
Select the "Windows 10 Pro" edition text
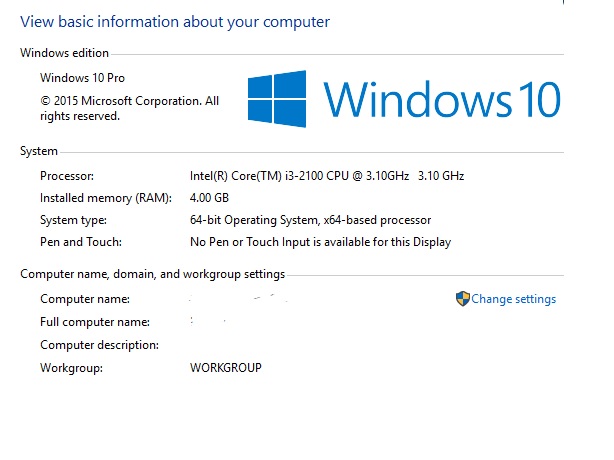(82, 78)
